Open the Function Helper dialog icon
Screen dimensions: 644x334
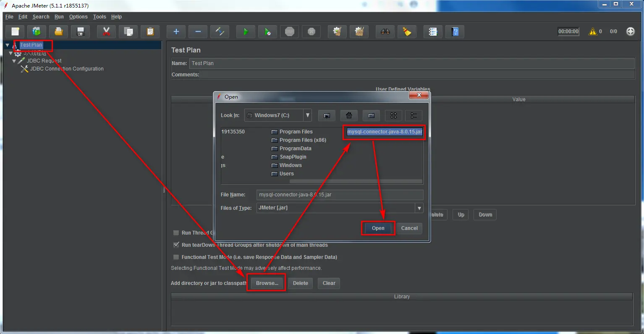[433, 31]
